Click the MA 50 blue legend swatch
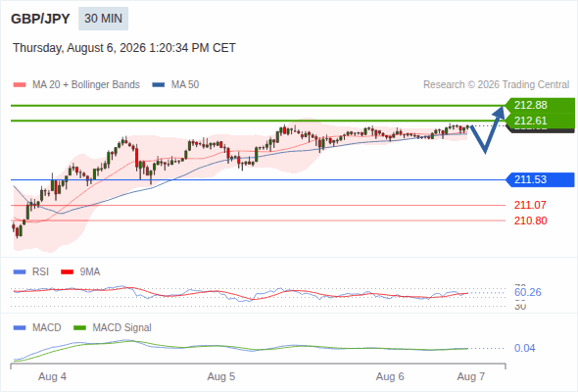 pyautogui.click(x=159, y=85)
